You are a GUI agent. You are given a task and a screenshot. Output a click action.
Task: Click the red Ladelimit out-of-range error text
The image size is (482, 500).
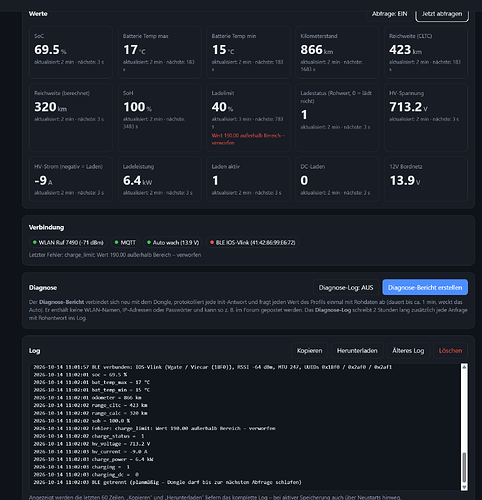tap(248, 139)
